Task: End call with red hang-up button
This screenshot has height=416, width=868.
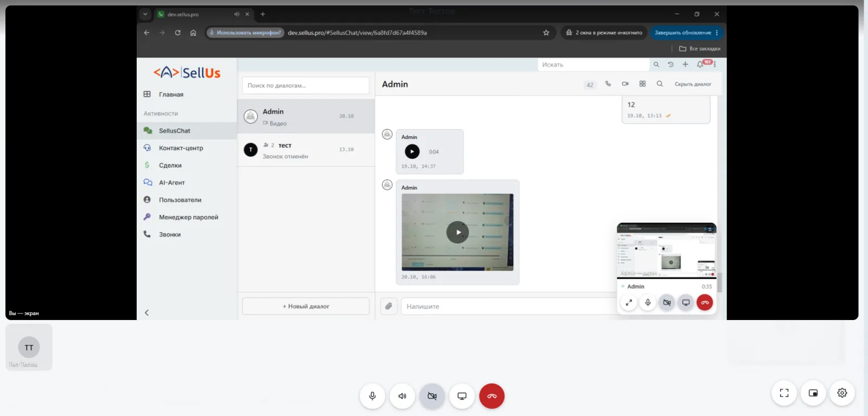Action: click(492, 396)
